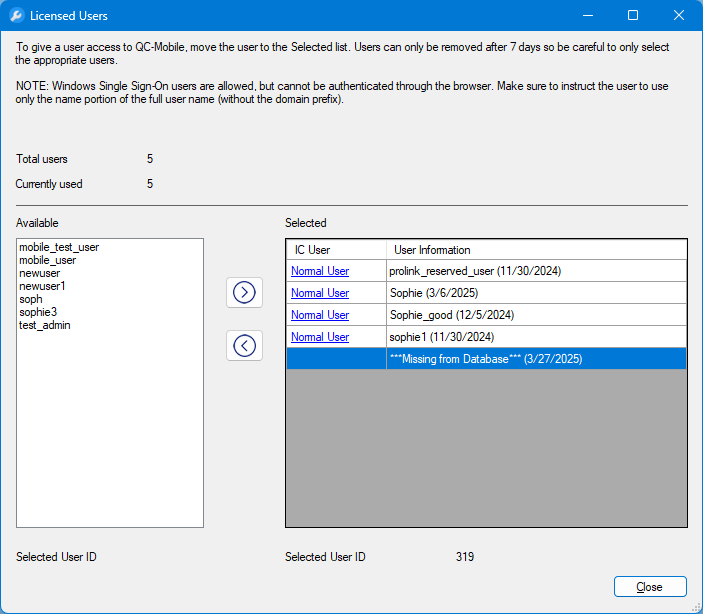Viewport: 703px width, 614px height.
Task: Select the Sophie_good (12/5/2024) cell
Action: pyautogui.click(x=536, y=315)
